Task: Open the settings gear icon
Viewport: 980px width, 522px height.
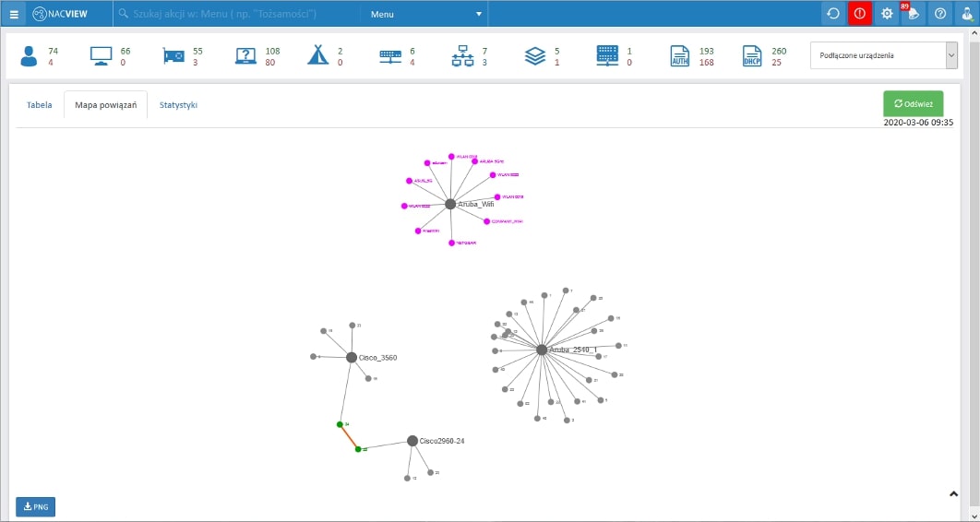Action: pyautogui.click(x=887, y=14)
